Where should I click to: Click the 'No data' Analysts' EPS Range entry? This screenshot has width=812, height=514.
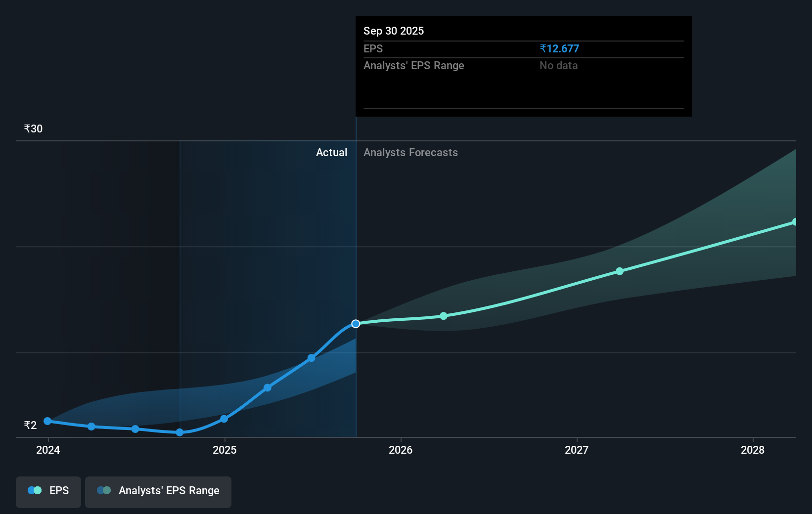(558, 65)
